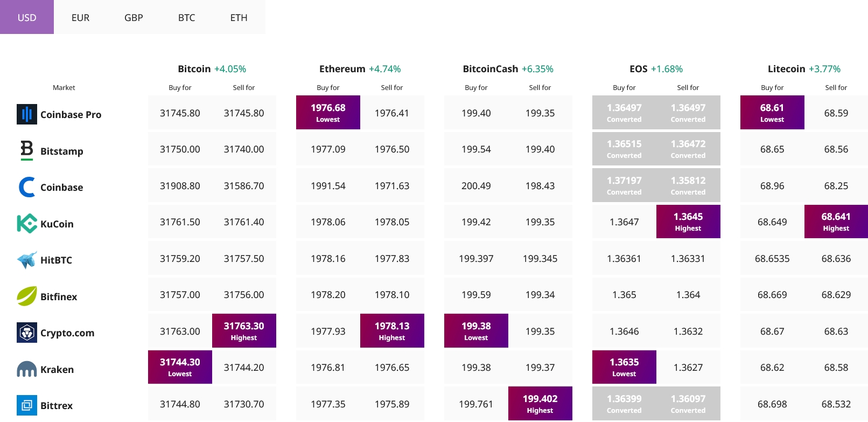Click HitBTC's Litecoin buy price 68.6535
Viewport: 868px width, 422px height.
point(772,258)
